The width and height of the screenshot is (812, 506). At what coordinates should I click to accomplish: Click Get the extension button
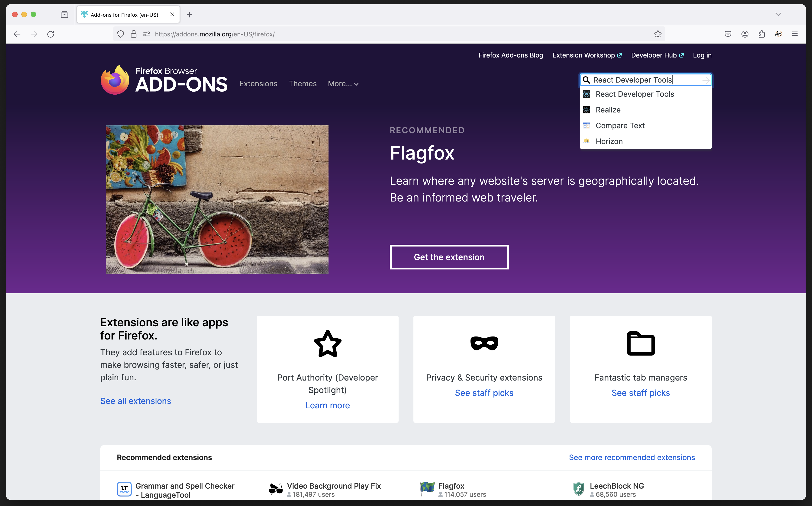pos(449,257)
